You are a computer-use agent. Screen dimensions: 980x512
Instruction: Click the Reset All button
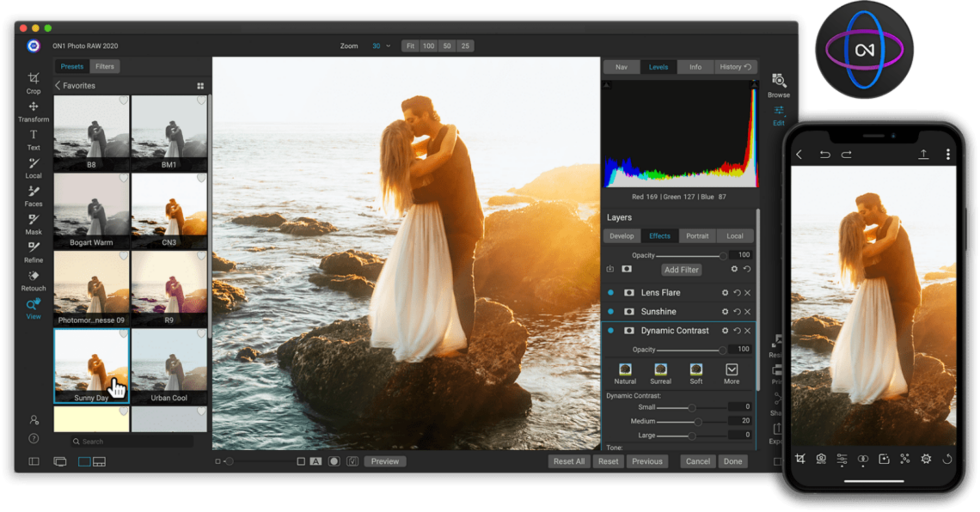pos(569,461)
